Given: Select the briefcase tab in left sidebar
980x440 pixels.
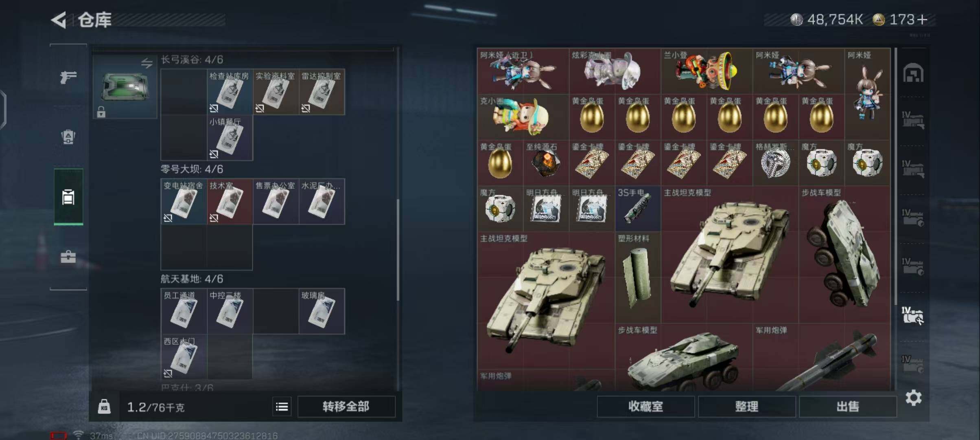Looking at the screenshot, I should [x=68, y=257].
